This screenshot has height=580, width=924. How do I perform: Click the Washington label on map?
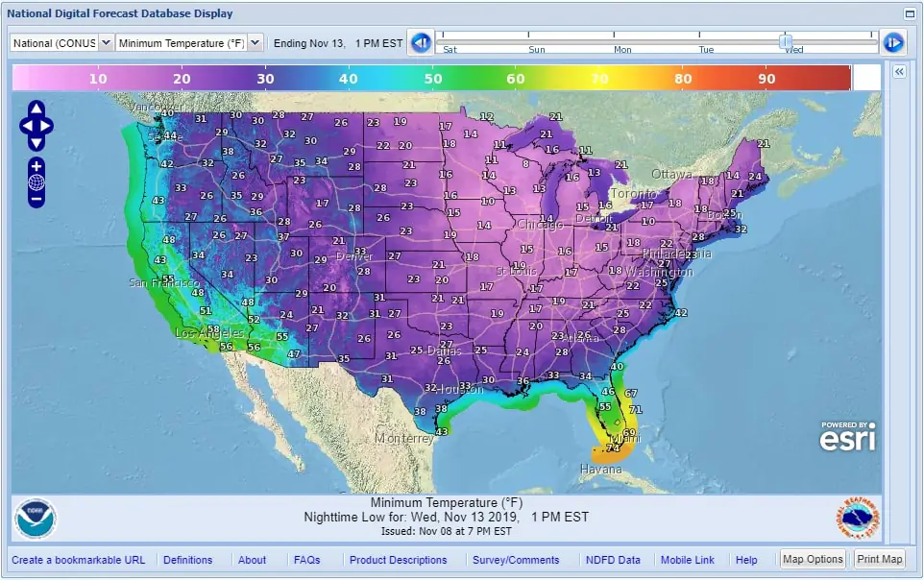click(x=659, y=272)
